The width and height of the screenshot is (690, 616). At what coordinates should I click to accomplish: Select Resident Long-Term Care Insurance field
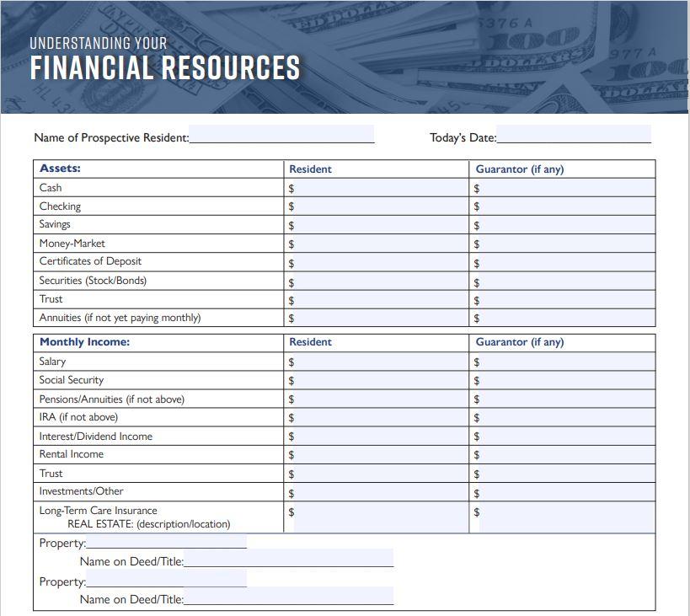pyautogui.click(x=381, y=517)
